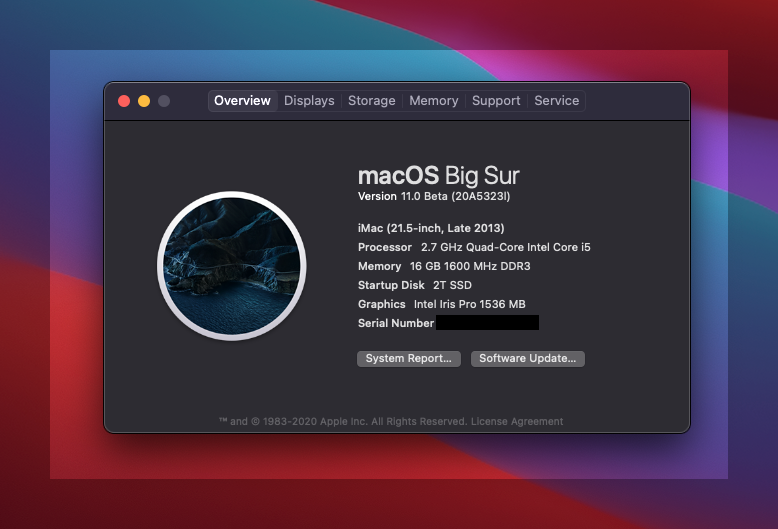Click 'Version 11.0 Beta (20A5323l)' text
The width and height of the screenshot is (778, 529).
434,197
